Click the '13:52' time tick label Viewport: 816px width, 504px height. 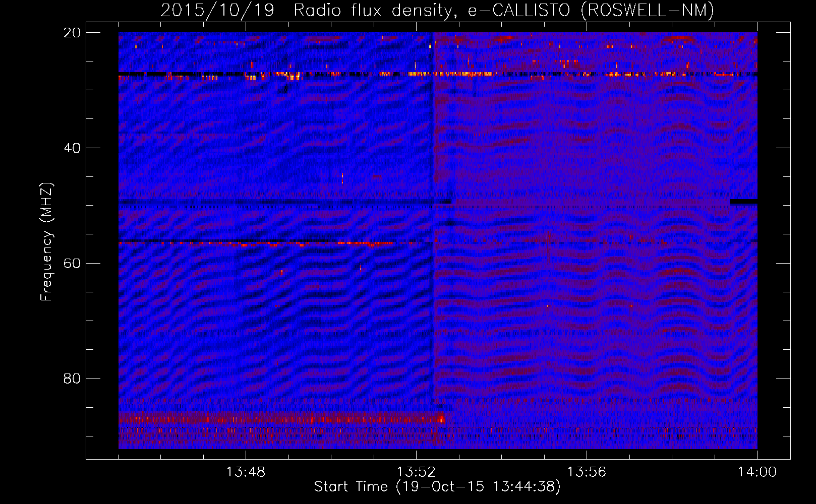pyautogui.click(x=416, y=472)
